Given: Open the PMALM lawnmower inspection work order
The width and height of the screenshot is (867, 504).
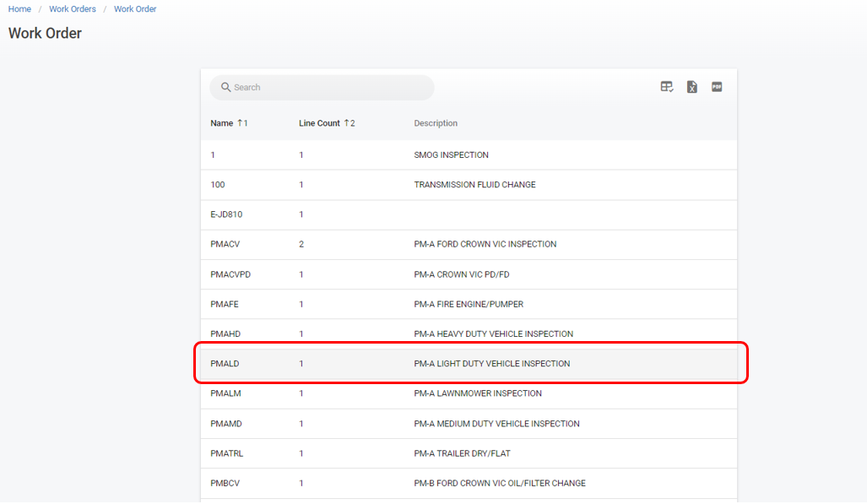Looking at the screenshot, I should tap(223, 393).
